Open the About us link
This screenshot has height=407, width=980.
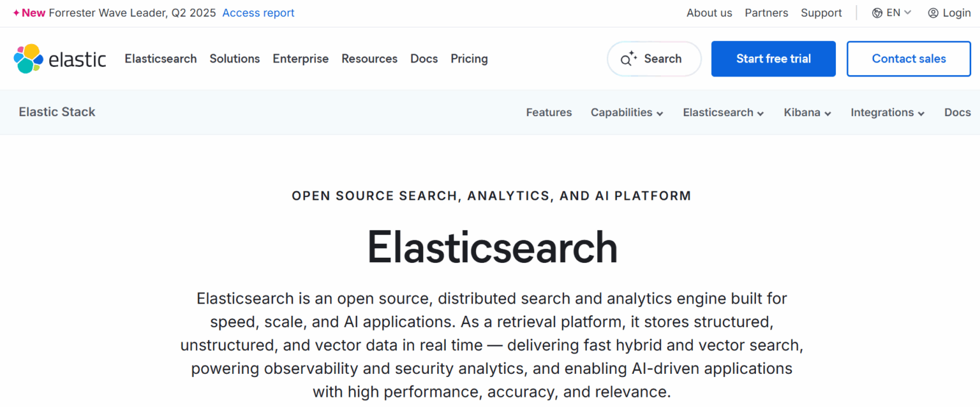point(709,13)
